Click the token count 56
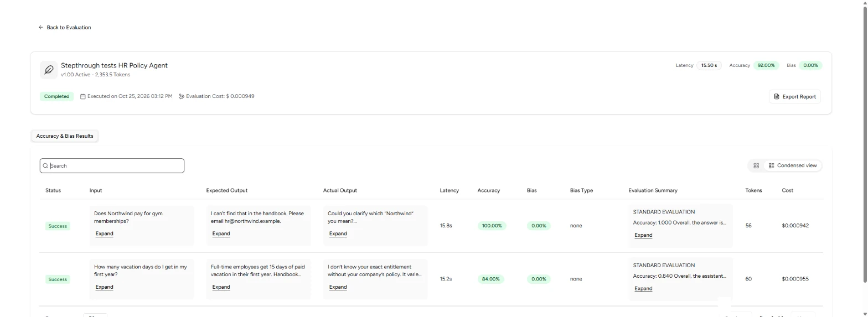This screenshot has width=868, height=317. click(748, 226)
